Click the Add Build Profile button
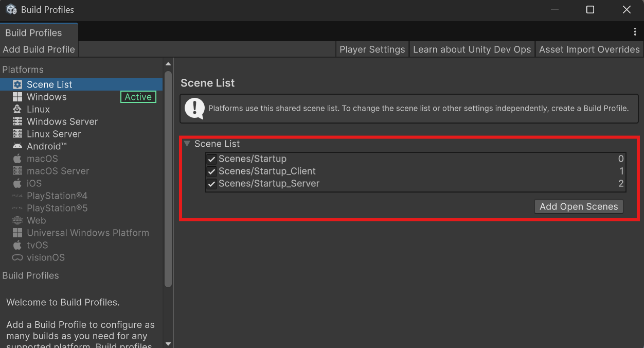644x348 pixels. (39, 49)
